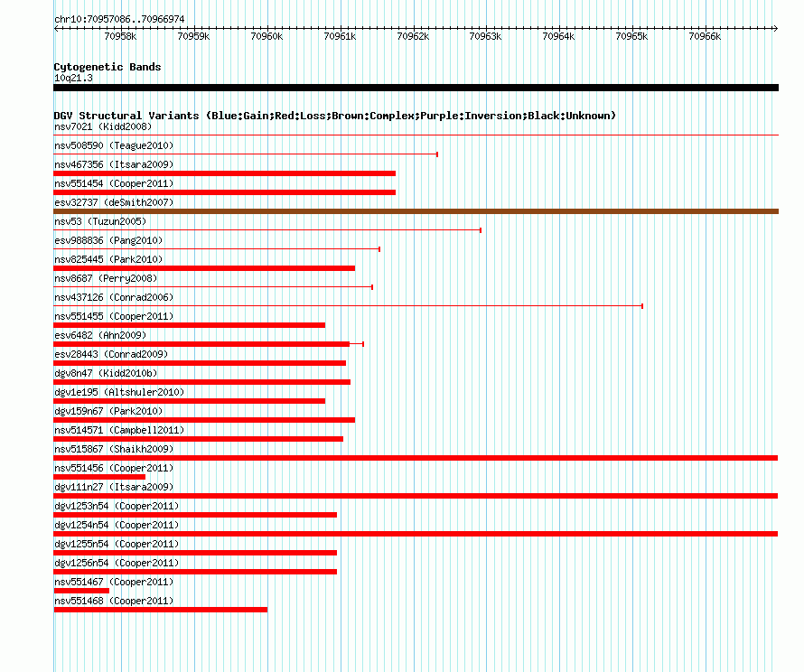Click the black 10q21.3 cytogenetic band bar
Screen dimensions: 804x672
point(416,88)
